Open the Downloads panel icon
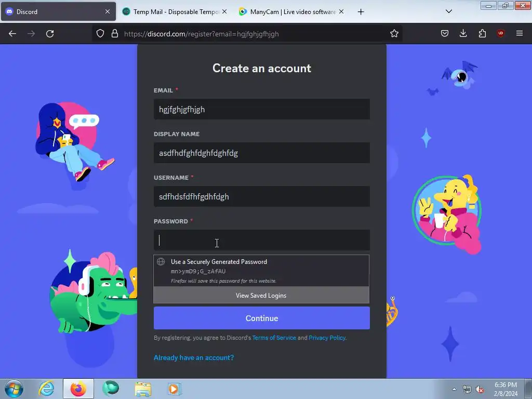 [x=463, y=33]
